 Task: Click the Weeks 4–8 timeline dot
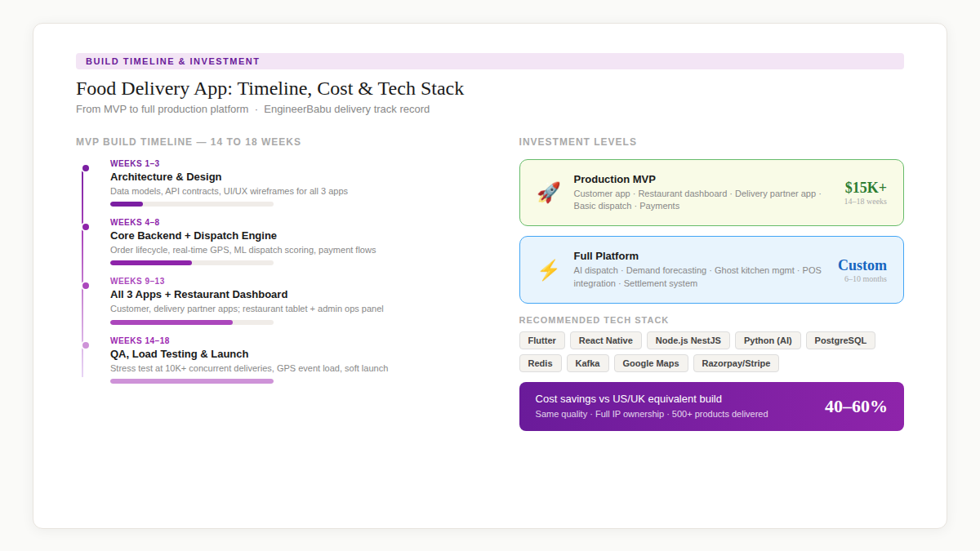tap(86, 227)
